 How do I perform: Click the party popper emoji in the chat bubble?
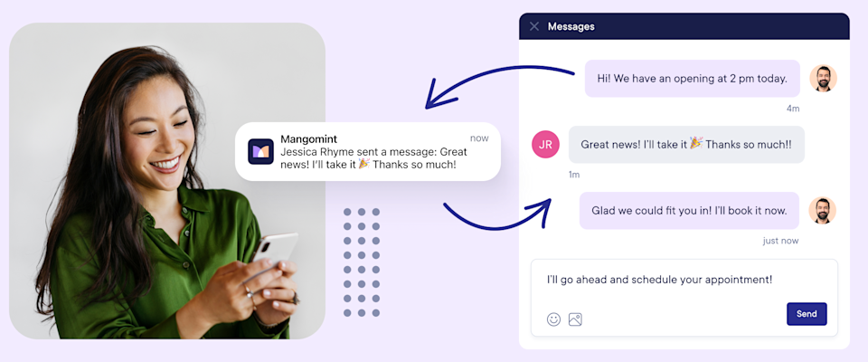pyautogui.click(x=696, y=143)
